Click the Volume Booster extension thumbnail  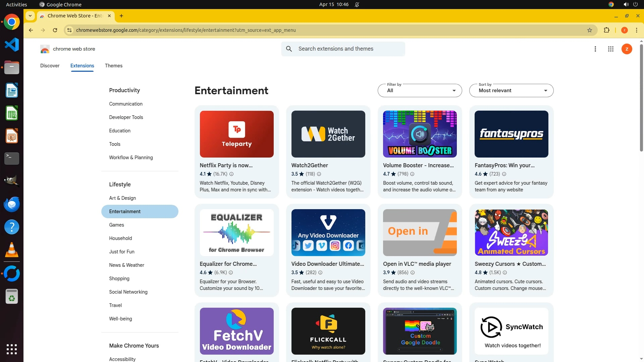click(x=420, y=134)
